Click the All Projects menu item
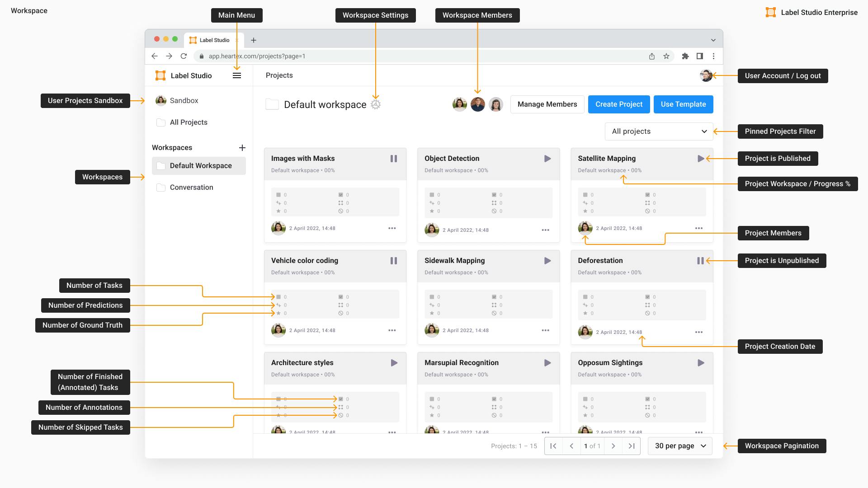 (189, 122)
